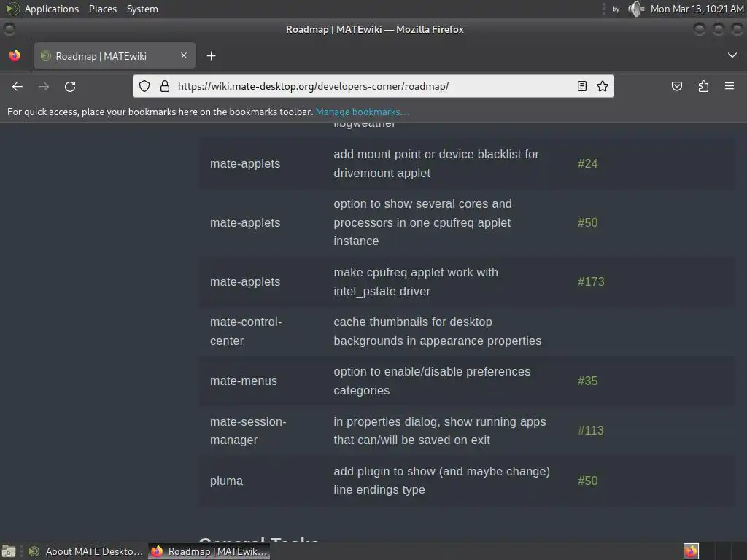
Task: View site security via padlock icon
Action: [x=165, y=86]
